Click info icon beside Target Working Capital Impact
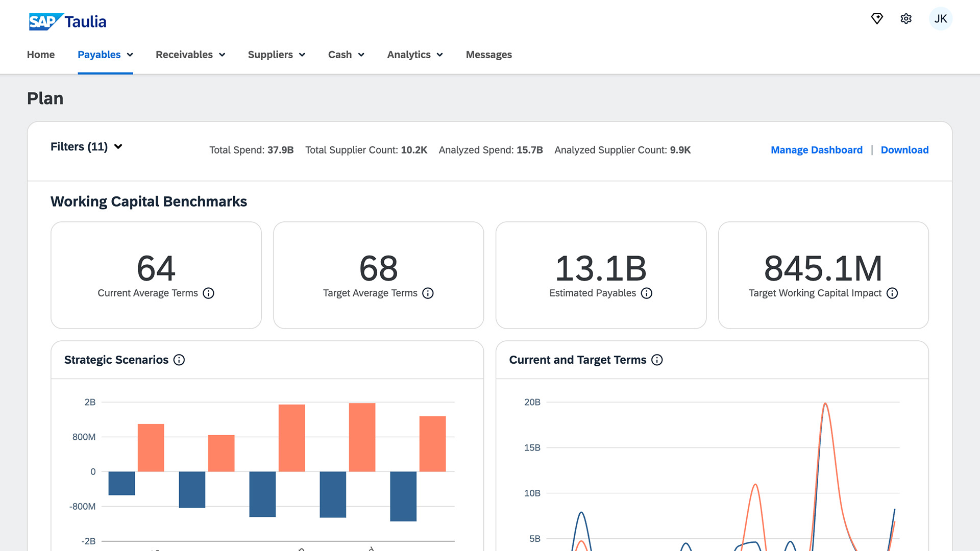980x551 pixels. (x=892, y=293)
